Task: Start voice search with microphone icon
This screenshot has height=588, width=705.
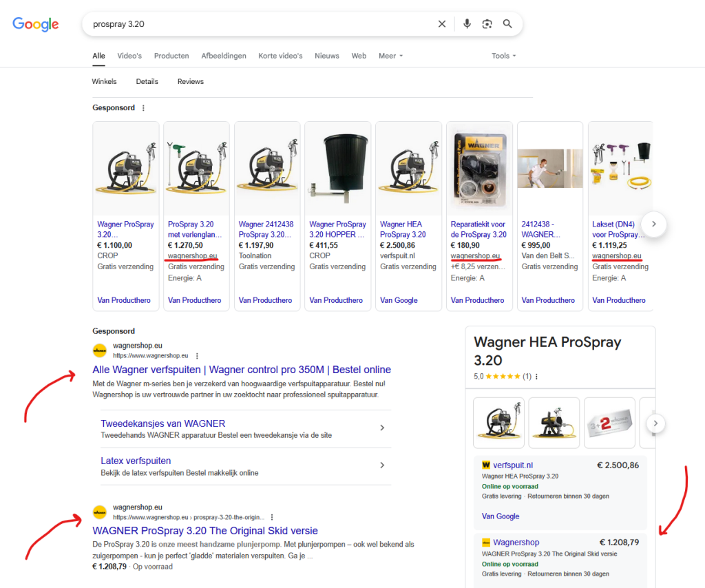Action: coord(467,24)
